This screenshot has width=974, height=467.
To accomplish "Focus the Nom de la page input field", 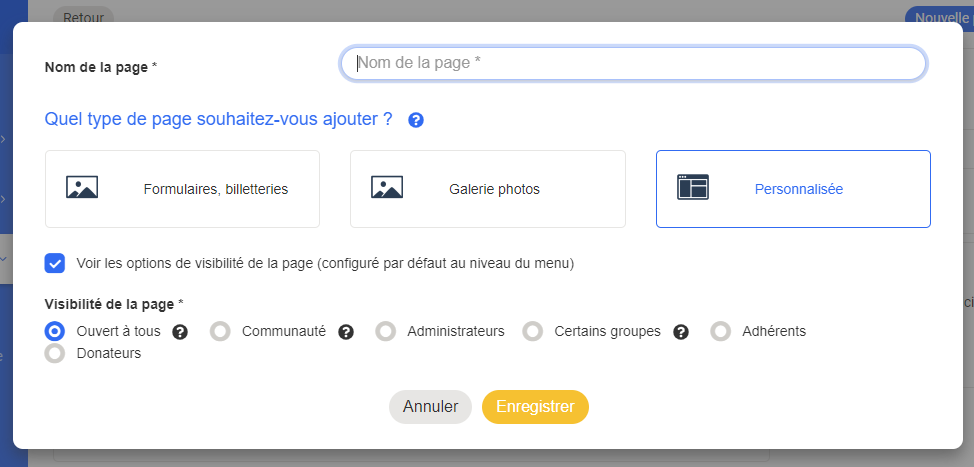I will pos(633,63).
